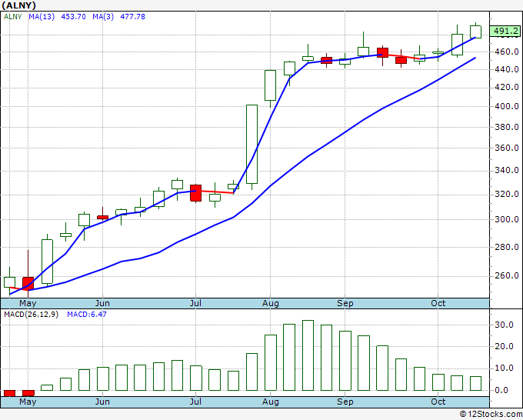Click the 400.0 price axis label
Viewport: 523px width, 420px height.
pos(505,107)
